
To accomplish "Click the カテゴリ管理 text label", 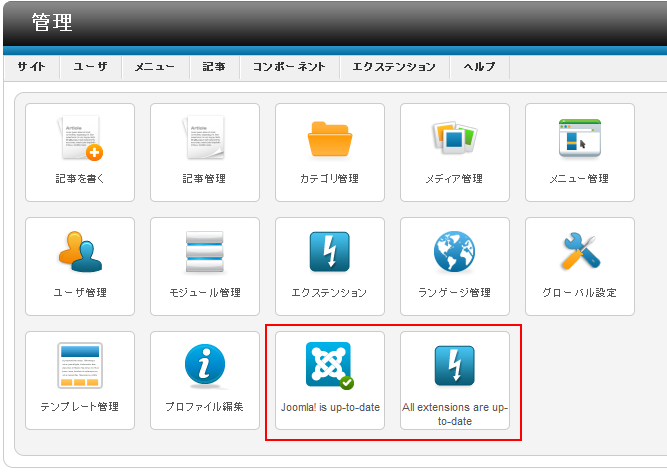I will (x=330, y=179).
